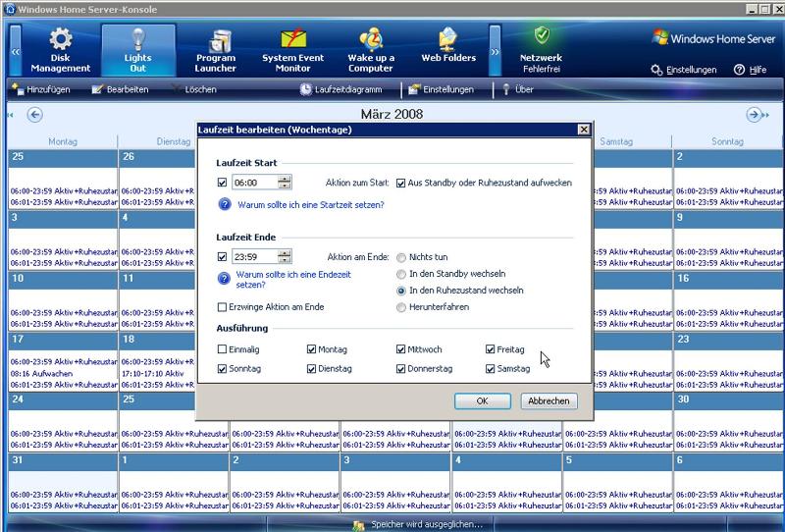
Task: Uncheck the Samstag checkbox
Action: point(490,369)
